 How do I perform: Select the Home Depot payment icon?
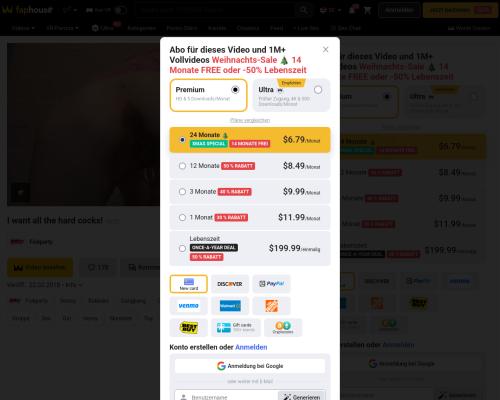click(271, 306)
